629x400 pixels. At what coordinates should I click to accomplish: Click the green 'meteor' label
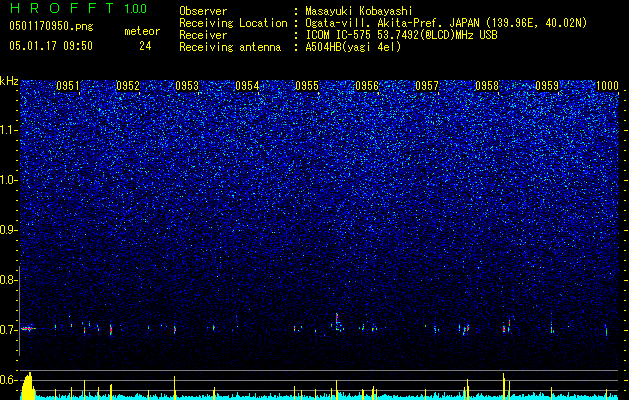click(x=142, y=31)
